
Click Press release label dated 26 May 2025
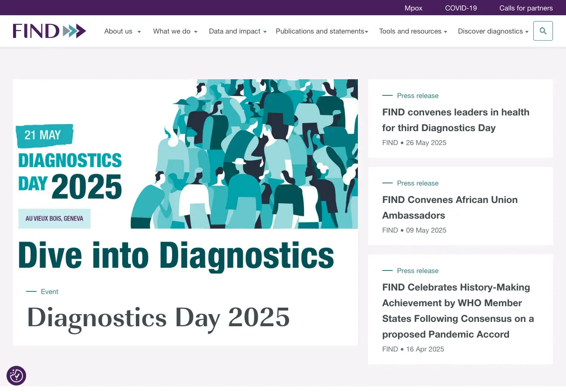pyautogui.click(x=417, y=96)
